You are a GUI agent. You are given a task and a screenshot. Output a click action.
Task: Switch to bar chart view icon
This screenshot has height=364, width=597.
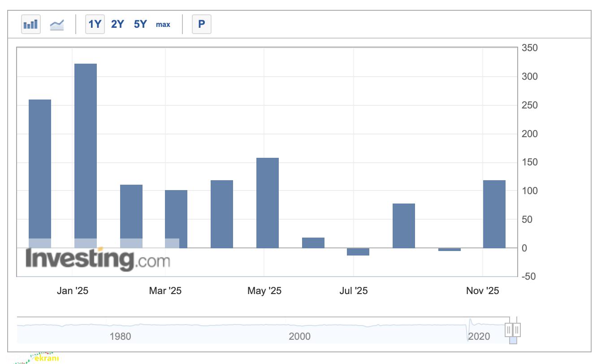point(31,24)
